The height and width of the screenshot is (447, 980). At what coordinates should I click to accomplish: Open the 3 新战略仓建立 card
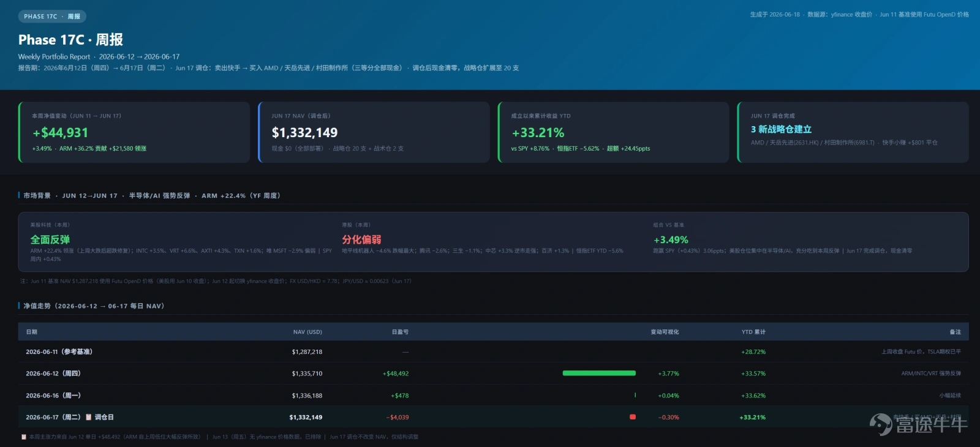[x=853, y=132]
